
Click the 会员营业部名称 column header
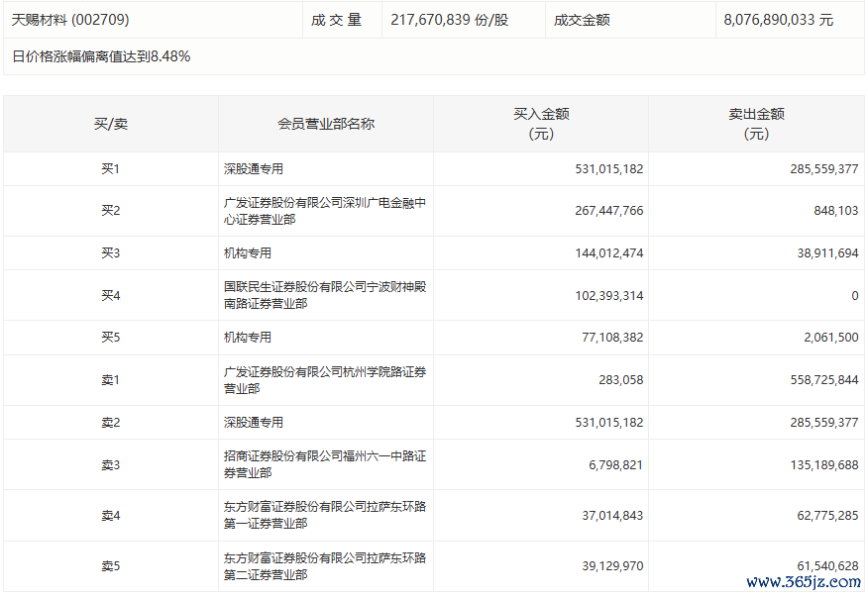click(326, 124)
